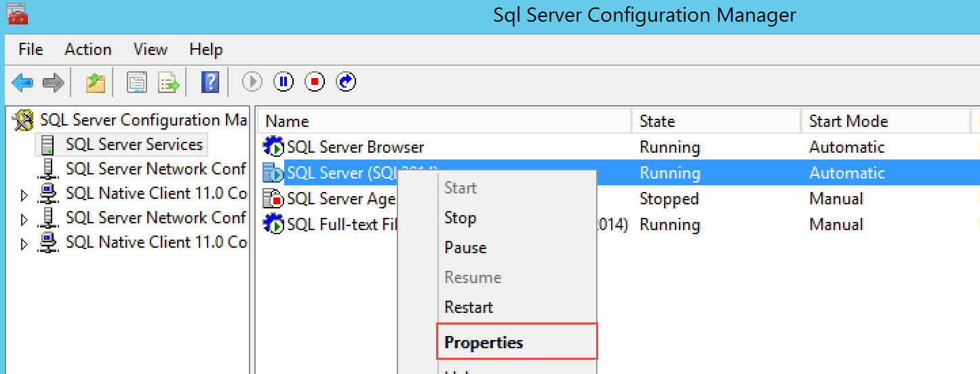Screen dimensions: 980x374
Task: Select the SQL Server Browser row name
Action: click(x=355, y=147)
